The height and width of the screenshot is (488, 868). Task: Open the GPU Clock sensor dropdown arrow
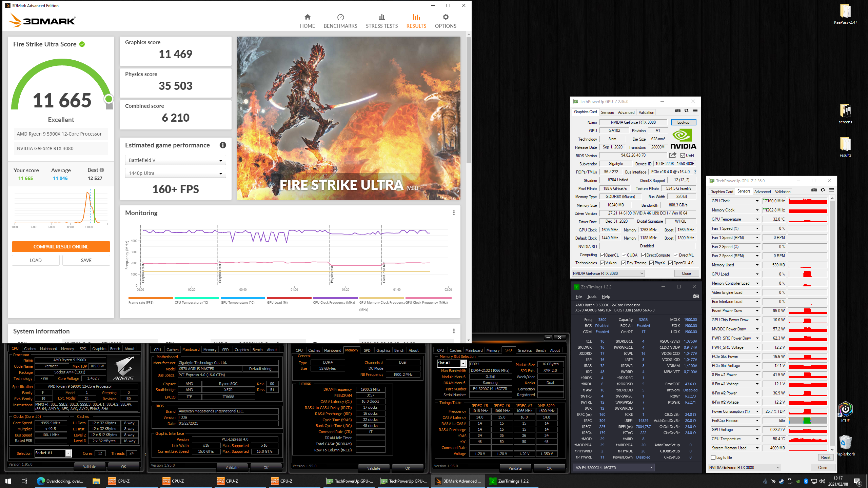coord(757,201)
